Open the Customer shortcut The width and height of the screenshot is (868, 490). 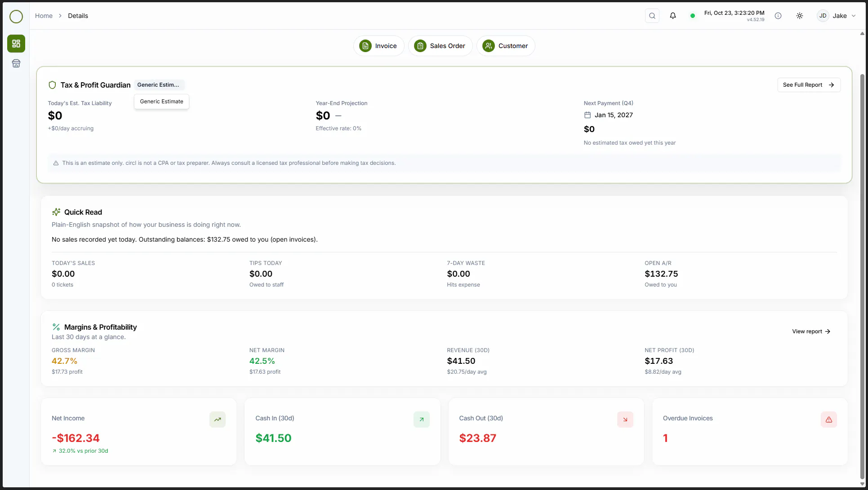[506, 46]
